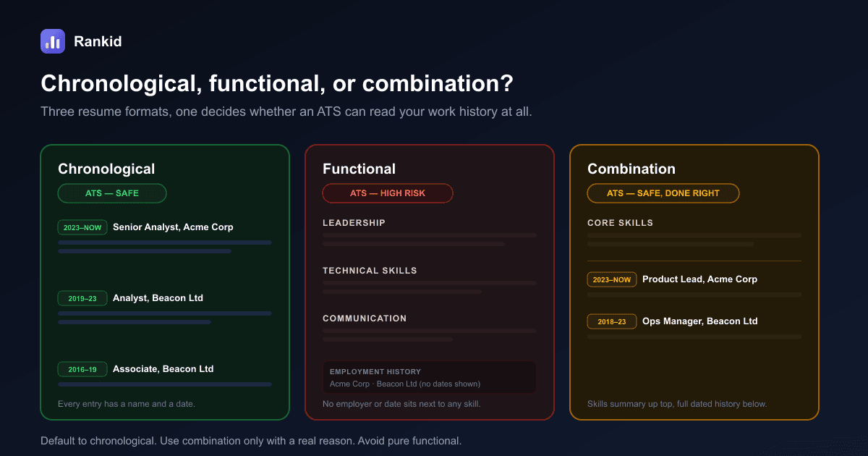This screenshot has height=456, width=868.
Task: Click the Rankid purple logo icon
Action: click(53, 41)
